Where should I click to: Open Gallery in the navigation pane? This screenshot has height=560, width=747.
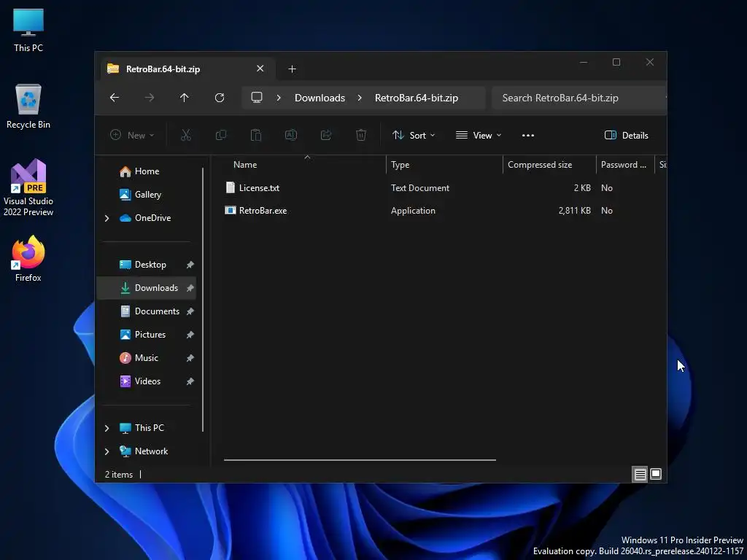[147, 195]
